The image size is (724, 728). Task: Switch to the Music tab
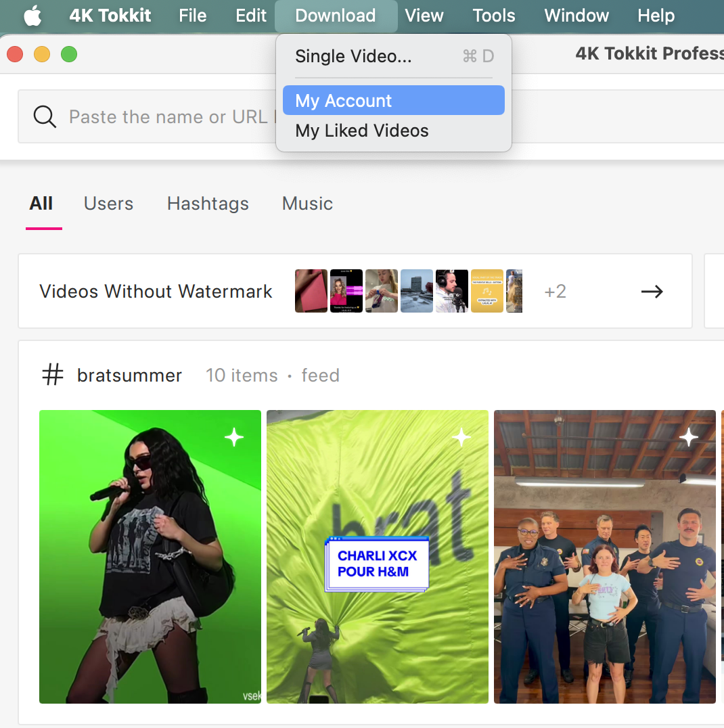[307, 204]
